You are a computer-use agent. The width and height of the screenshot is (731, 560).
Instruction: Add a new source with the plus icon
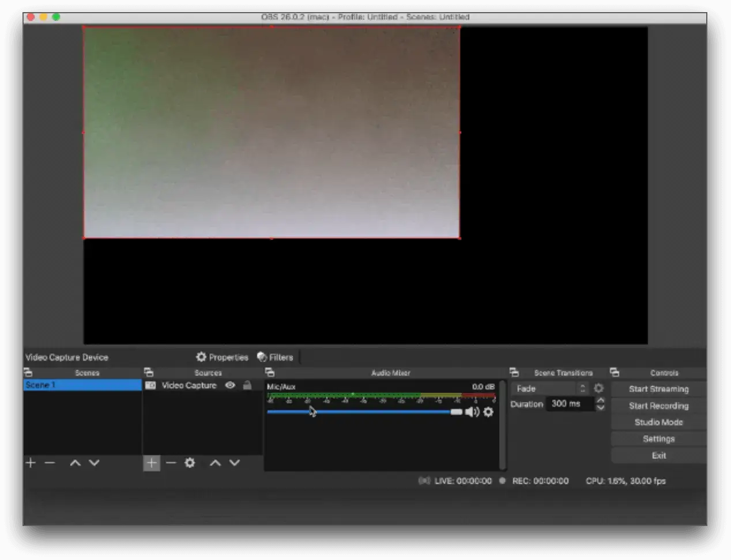(151, 463)
